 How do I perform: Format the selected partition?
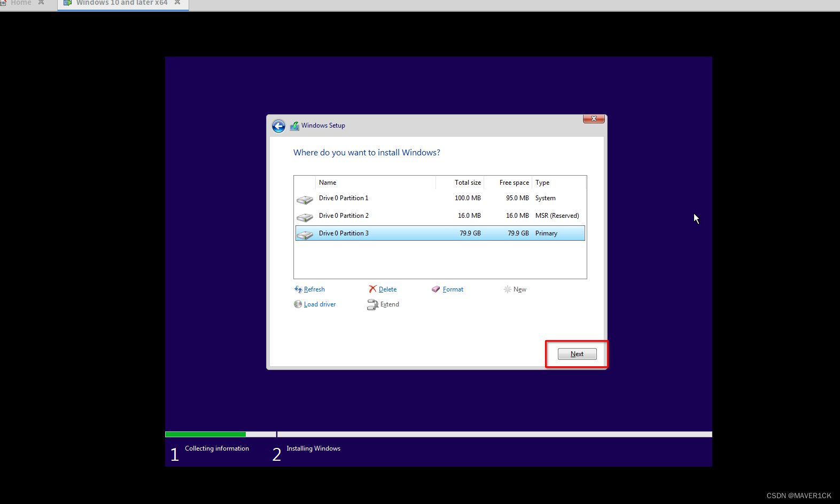[x=453, y=289]
